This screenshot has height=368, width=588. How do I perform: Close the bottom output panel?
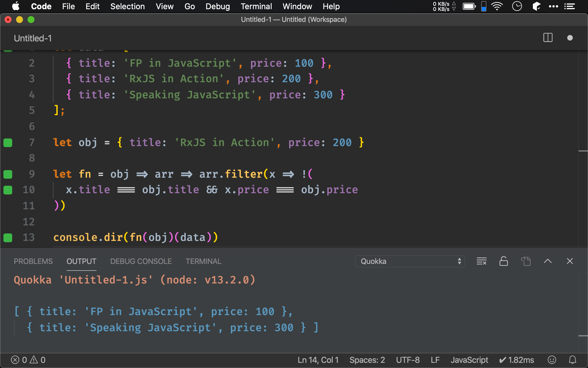(570, 261)
